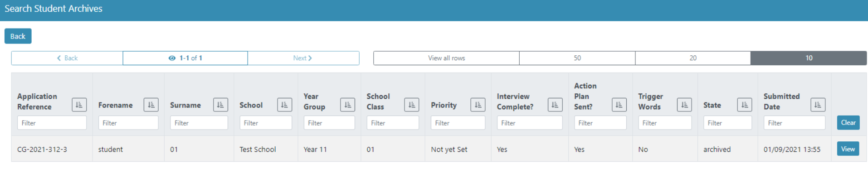The image size is (868, 169).
Task: Focus the State filter input
Action: 727,123
